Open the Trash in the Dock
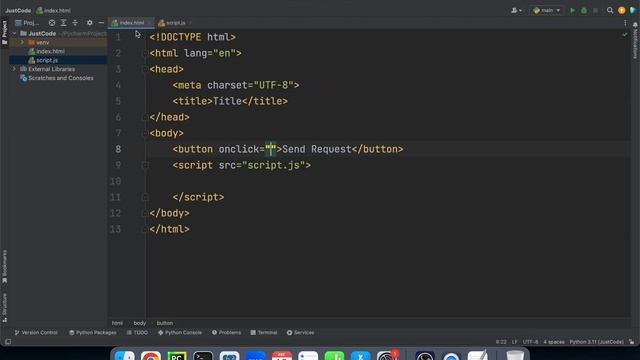 click(515, 356)
